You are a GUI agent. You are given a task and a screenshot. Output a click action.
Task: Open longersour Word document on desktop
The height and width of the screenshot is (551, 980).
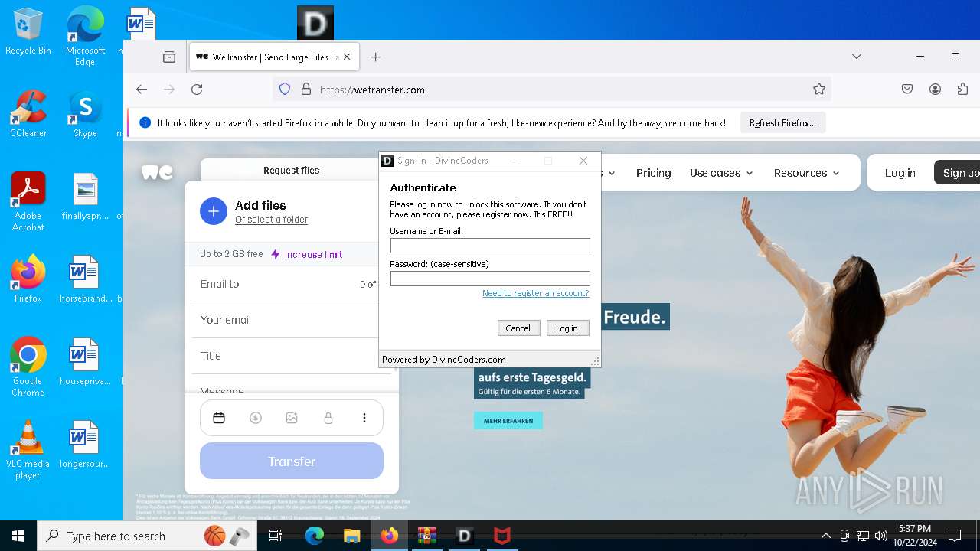pyautogui.click(x=85, y=444)
